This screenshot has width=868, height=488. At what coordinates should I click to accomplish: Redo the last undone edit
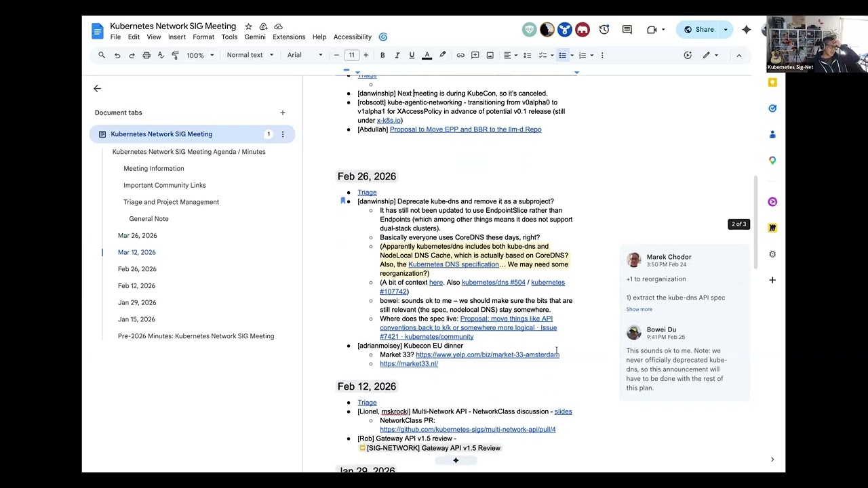pos(132,55)
